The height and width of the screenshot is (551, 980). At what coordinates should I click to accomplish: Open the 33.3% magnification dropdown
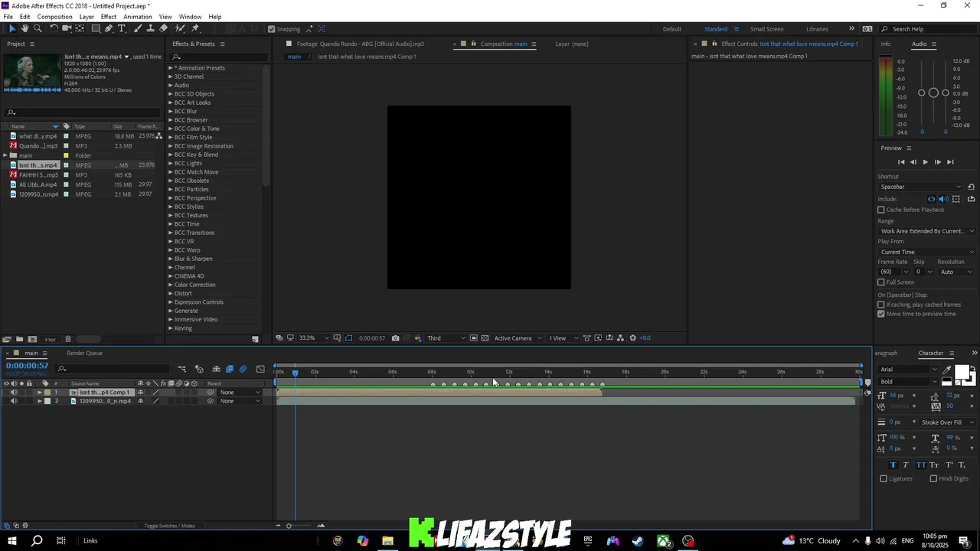(313, 337)
